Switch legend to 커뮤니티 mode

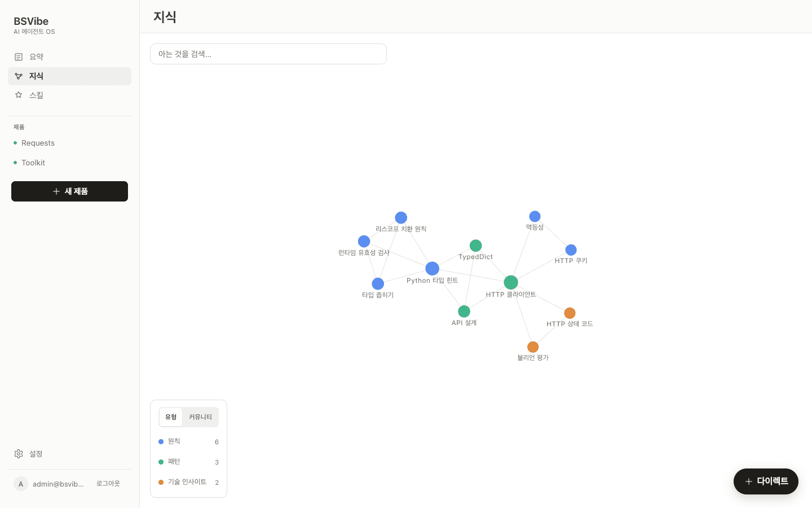click(200, 417)
